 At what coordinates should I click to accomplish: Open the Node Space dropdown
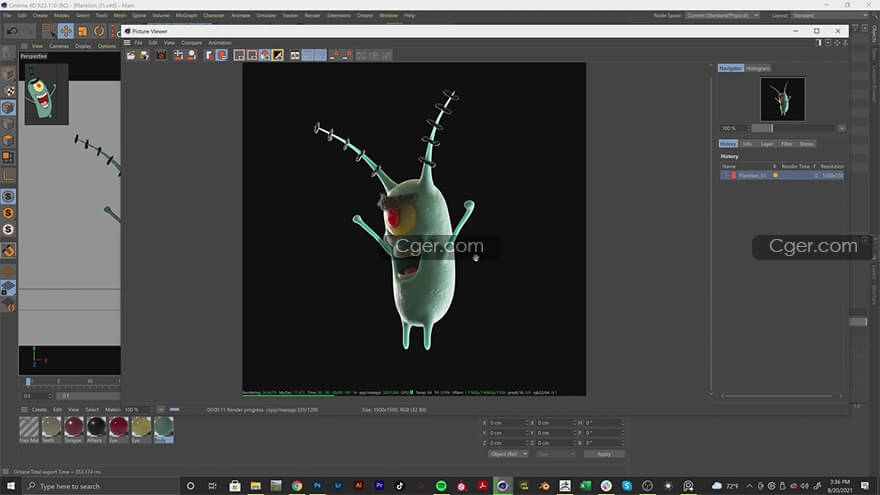pos(722,16)
